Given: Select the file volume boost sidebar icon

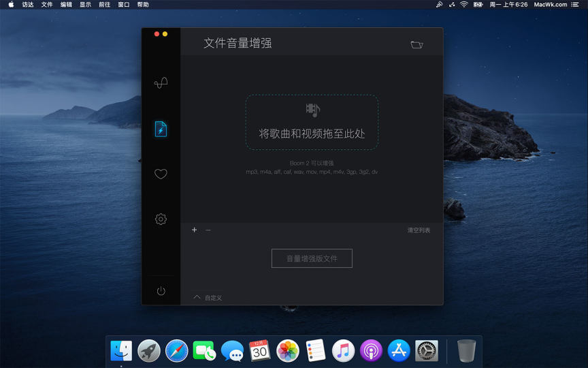Looking at the screenshot, I should click(x=161, y=129).
